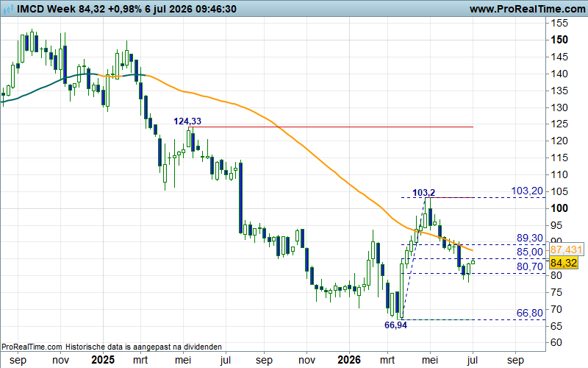
Task: Select the yellow 84,32 current price label
Action: tap(564, 263)
